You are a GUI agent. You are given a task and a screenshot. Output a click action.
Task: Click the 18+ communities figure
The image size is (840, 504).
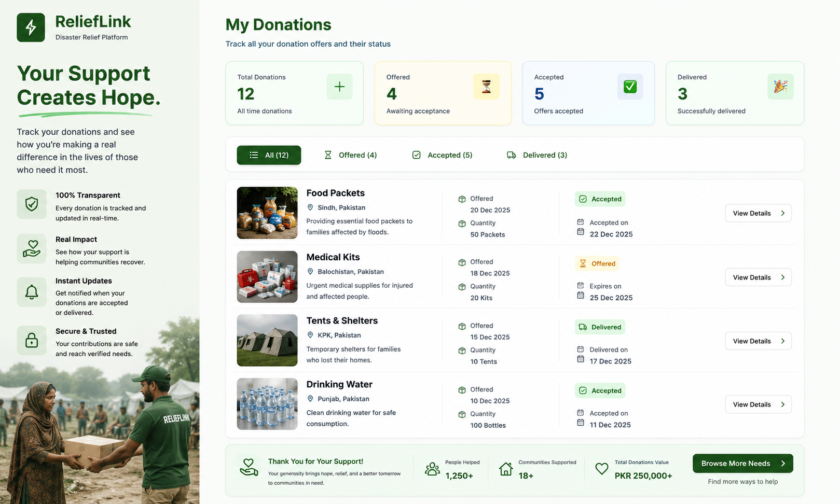tap(526, 476)
